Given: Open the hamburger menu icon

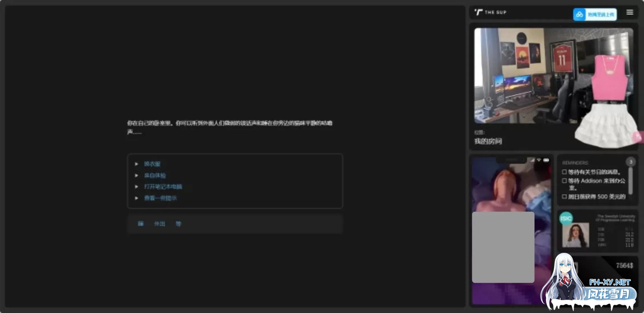Looking at the screenshot, I should tap(629, 12).
